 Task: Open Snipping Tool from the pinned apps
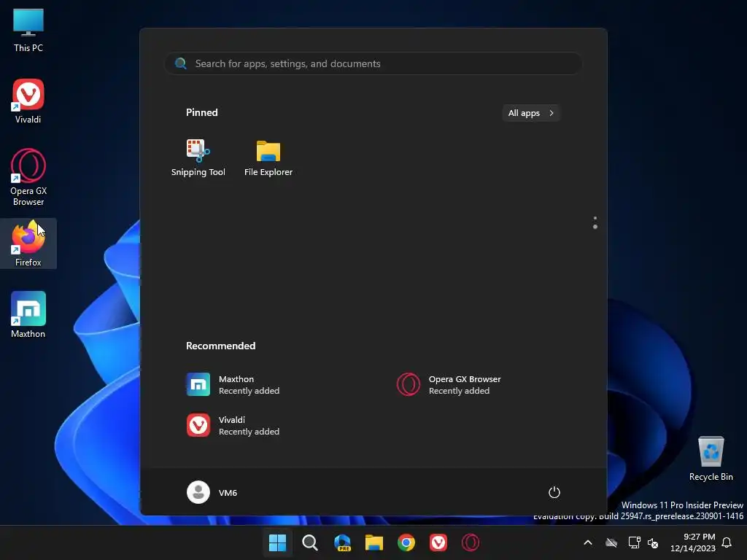[198, 158]
